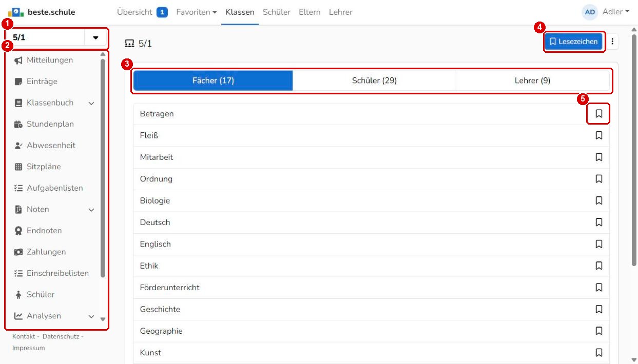This screenshot has height=364, width=638.
Task: Click the Ethik bookmark icon
Action: (598, 266)
